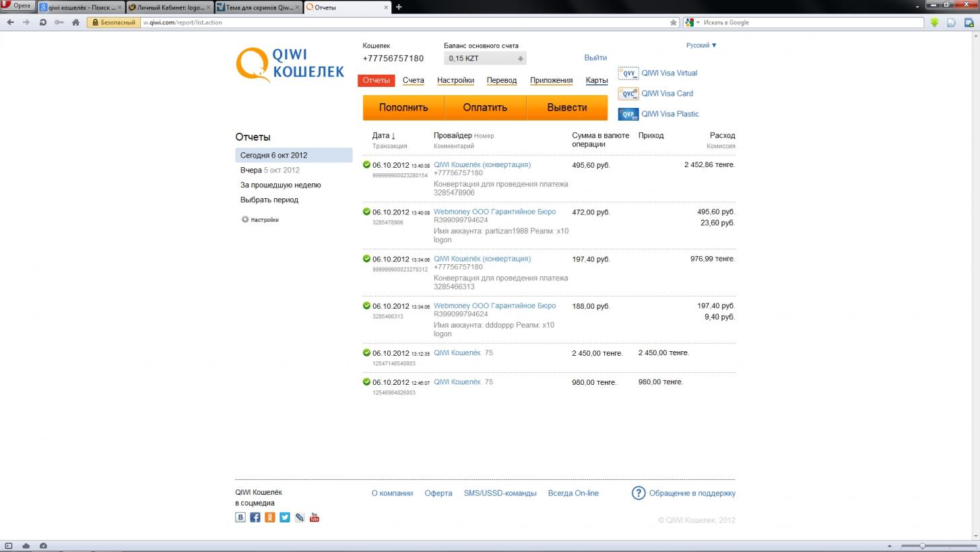Click the gear icon next to Настройки
Viewport: 980px width, 552px height.
tap(245, 220)
